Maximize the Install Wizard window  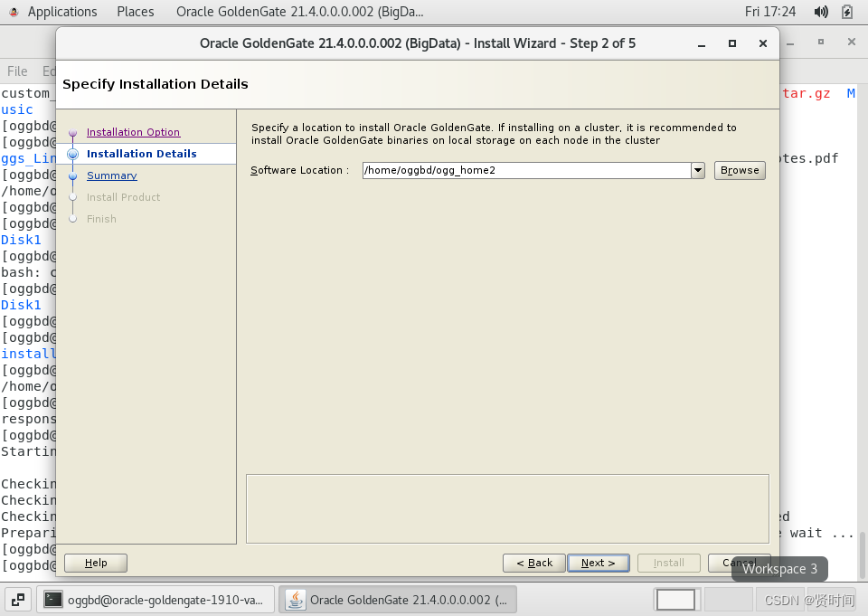[x=732, y=43]
